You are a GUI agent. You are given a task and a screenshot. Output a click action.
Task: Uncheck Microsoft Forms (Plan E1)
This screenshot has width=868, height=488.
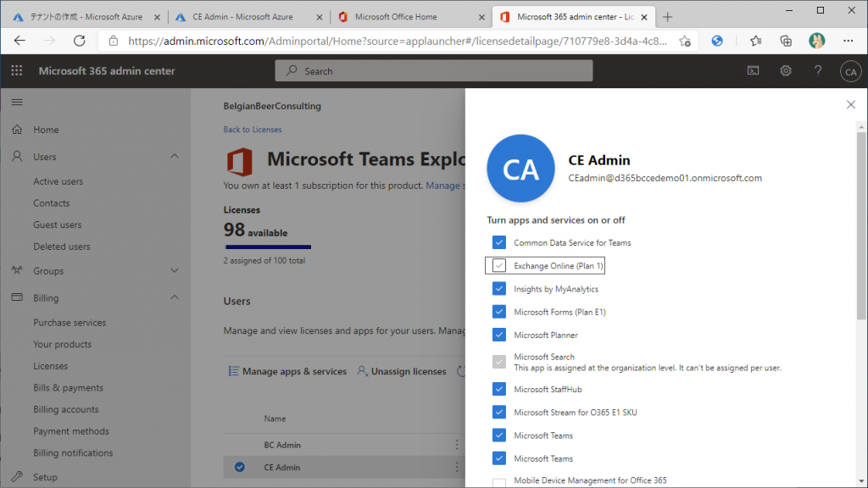pyautogui.click(x=498, y=312)
